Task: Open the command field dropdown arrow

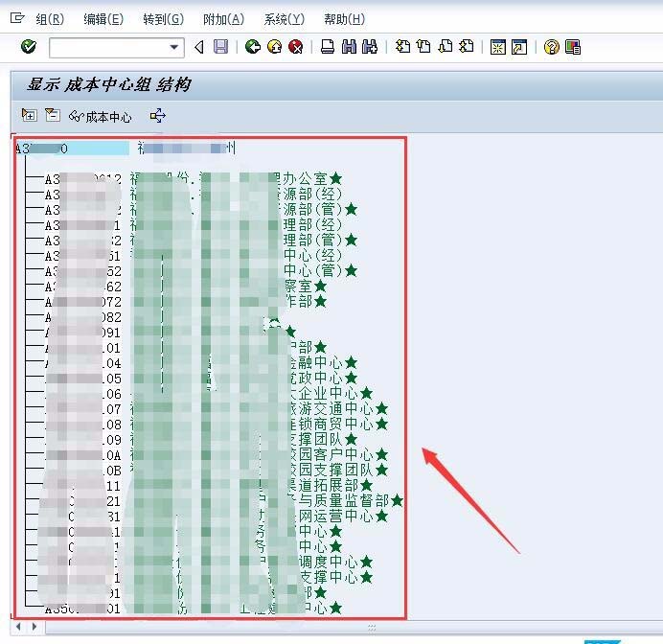Action: point(173,47)
